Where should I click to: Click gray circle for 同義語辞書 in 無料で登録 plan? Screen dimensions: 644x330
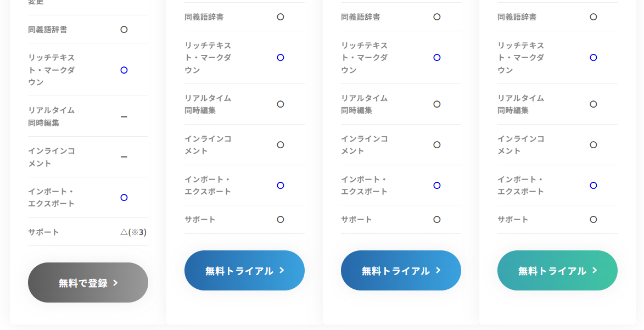[124, 29]
